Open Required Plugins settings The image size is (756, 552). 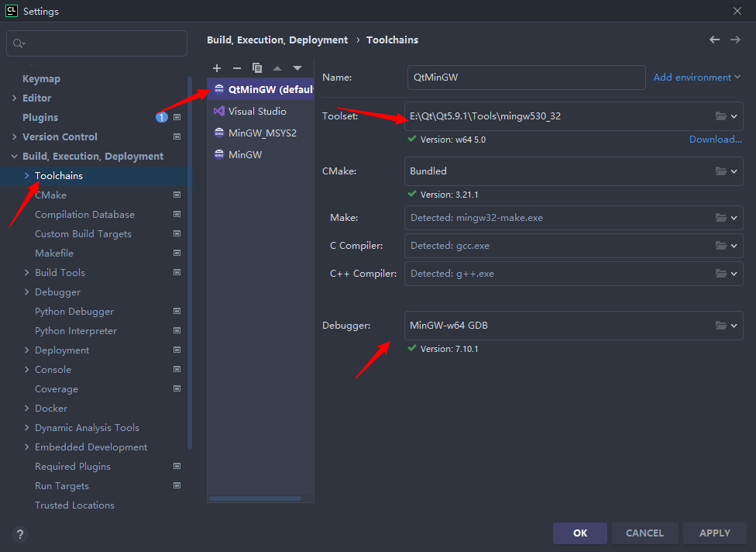pyautogui.click(x=73, y=467)
